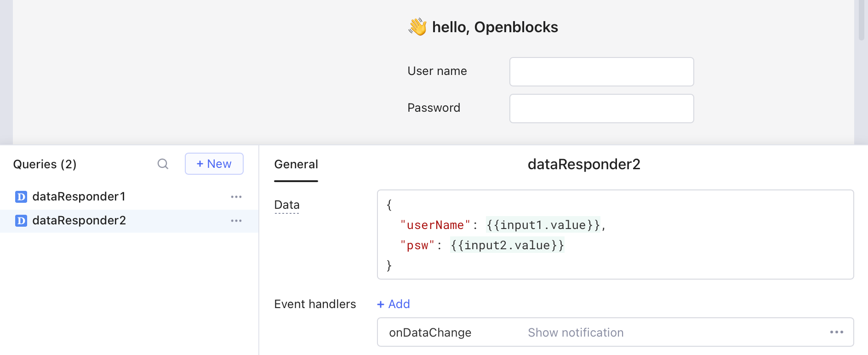The image size is (868, 355).
Task: Focus the Password input field
Action: (x=601, y=109)
